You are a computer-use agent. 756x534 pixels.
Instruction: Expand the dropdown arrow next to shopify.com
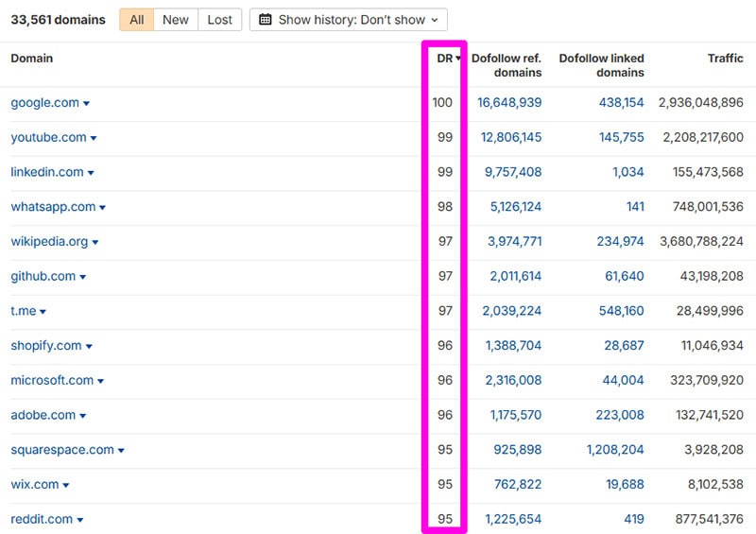pos(89,347)
